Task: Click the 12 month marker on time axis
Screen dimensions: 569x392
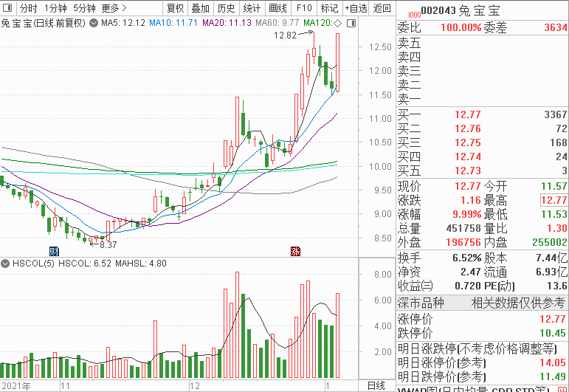Action: 195,386
